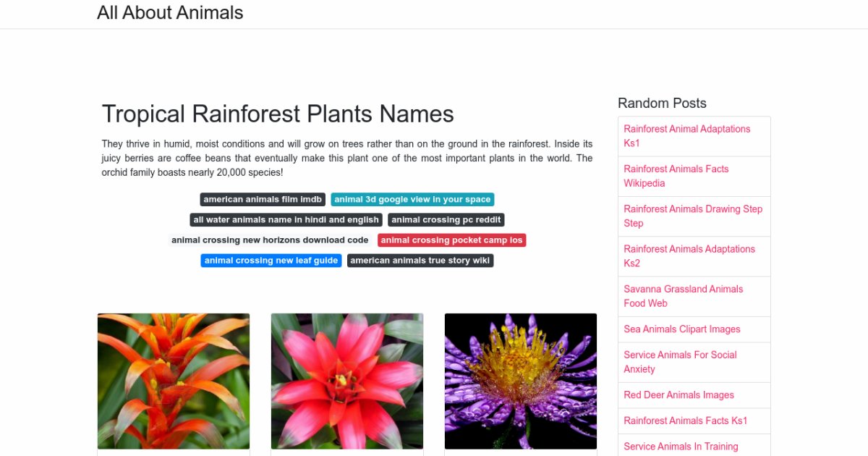Click animal crossing new horizons download code
Screen dimensions: 868x456
pyautogui.click(x=270, y=240)
